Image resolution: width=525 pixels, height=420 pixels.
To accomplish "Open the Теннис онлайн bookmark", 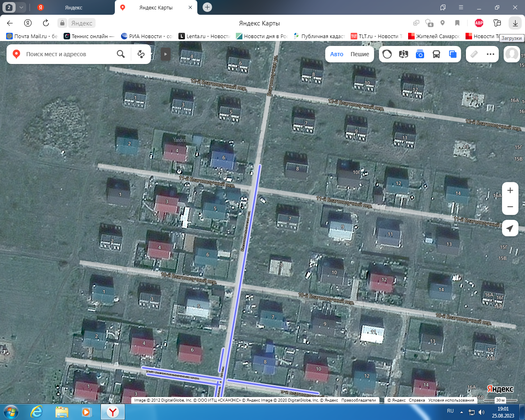I will pyautogui.click(x=89, y=36).
